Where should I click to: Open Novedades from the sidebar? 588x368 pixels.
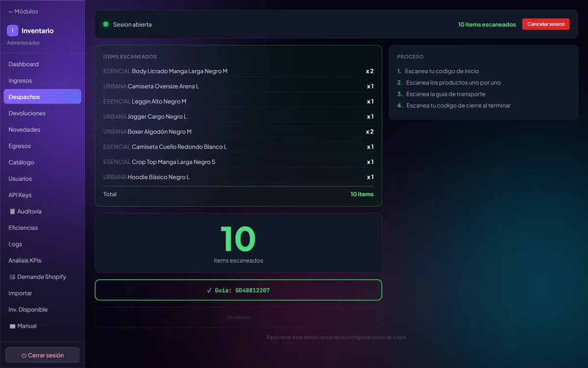tap(42, 130)
